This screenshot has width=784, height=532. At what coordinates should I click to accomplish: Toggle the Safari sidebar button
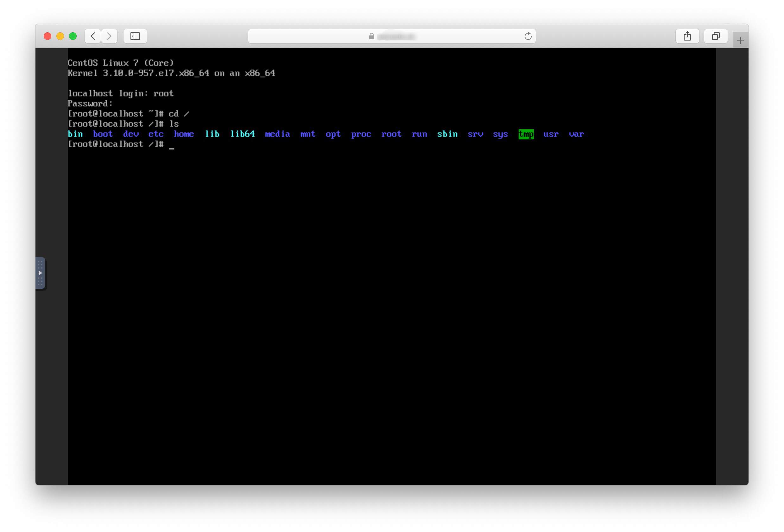(x=135, y=36)
